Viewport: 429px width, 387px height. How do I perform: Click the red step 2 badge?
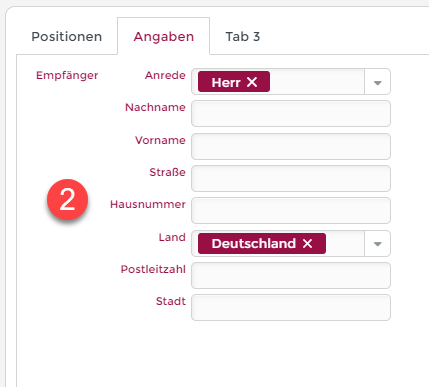pyautogui.click(x=67, y=199)
